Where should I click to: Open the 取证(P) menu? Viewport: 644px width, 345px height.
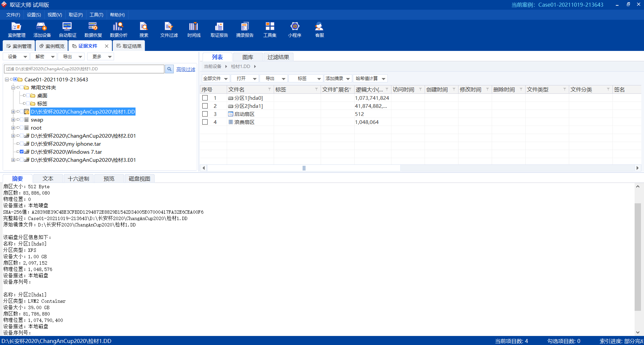pyautogui.click(x=76, y=15)
